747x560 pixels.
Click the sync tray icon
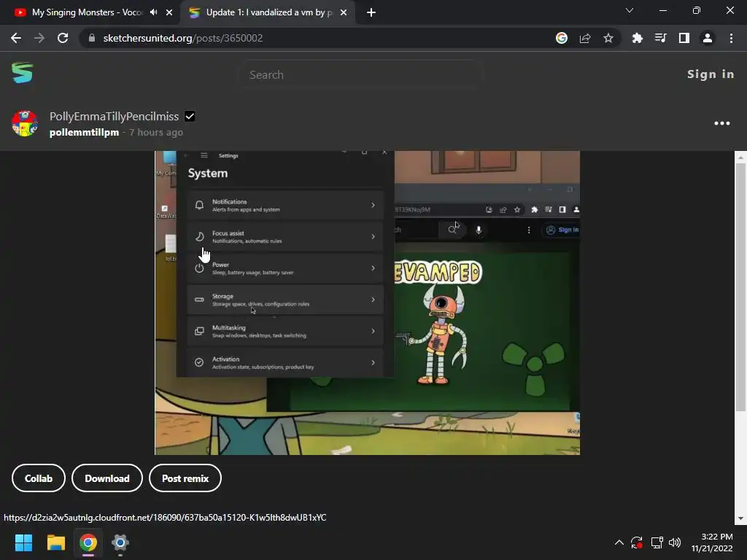click(x=637, y=542)
